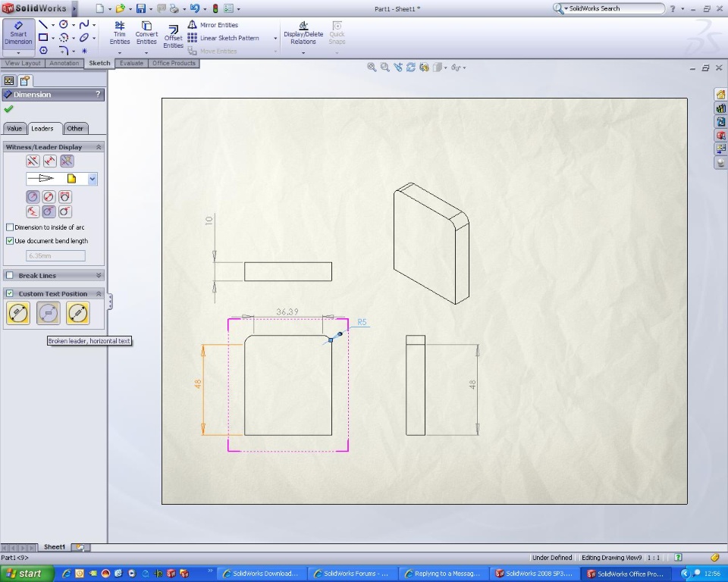
Task: Collapse the Witness/Leader Display section
Action: pos(99,147)
